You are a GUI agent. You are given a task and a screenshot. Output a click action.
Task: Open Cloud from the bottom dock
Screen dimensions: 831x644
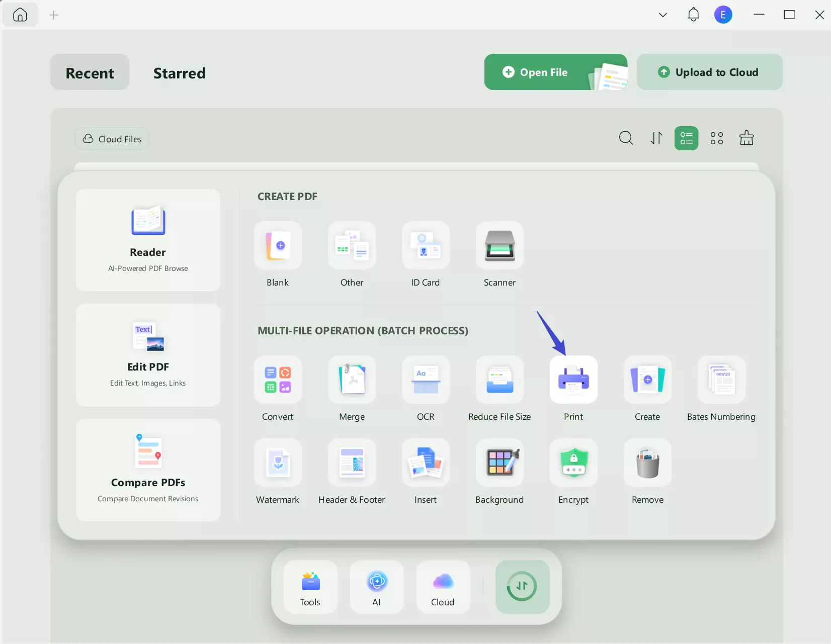pos(443,587)
